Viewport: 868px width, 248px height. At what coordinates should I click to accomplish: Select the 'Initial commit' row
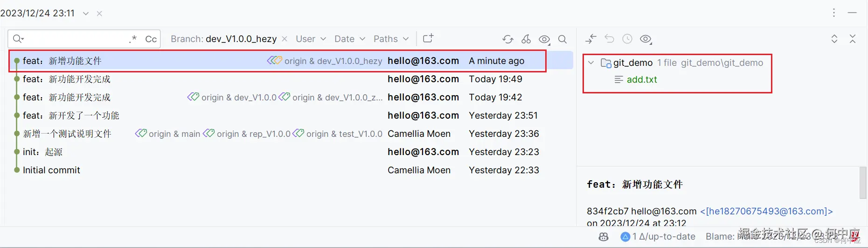coord(289,170)
